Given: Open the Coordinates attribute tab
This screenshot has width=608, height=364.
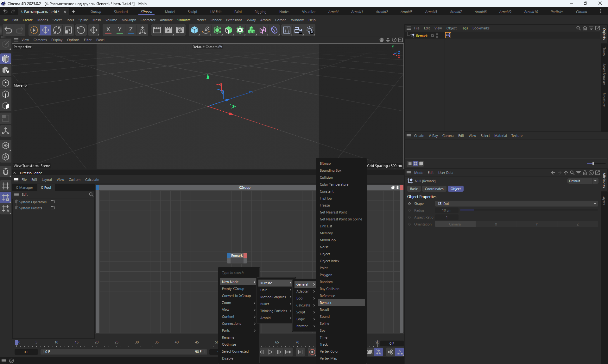Looking at the screenshot, I should [x=434, y=189].
